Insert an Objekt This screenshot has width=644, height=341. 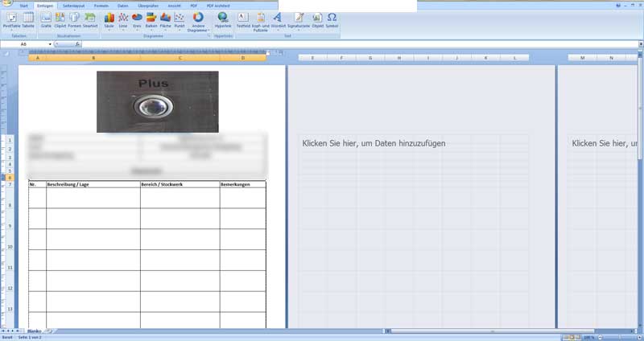pos(317,21)
